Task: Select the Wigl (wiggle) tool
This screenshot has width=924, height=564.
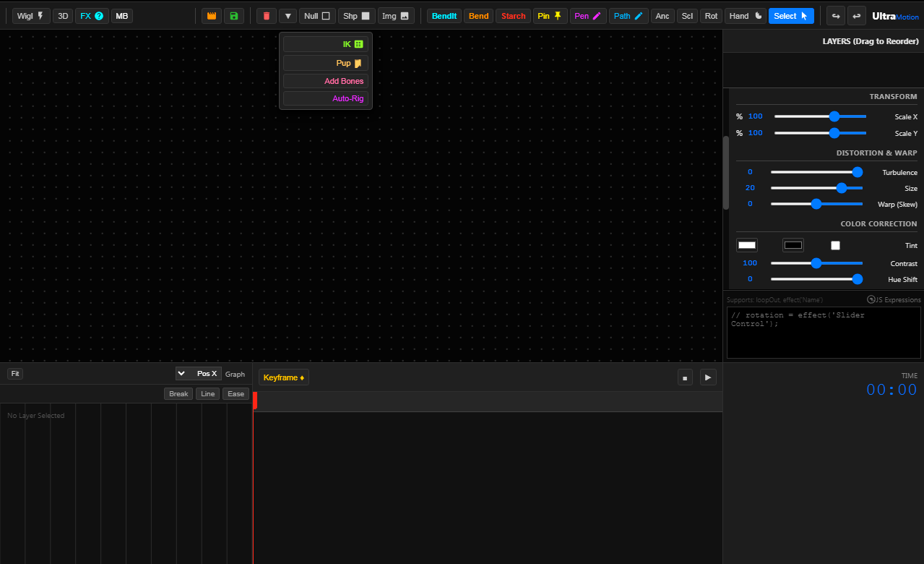Action: pyautogui.click(x=30, y=15)
